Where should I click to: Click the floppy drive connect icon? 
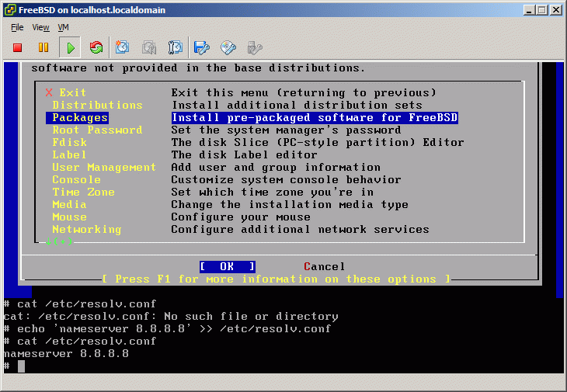pos(201,47)
